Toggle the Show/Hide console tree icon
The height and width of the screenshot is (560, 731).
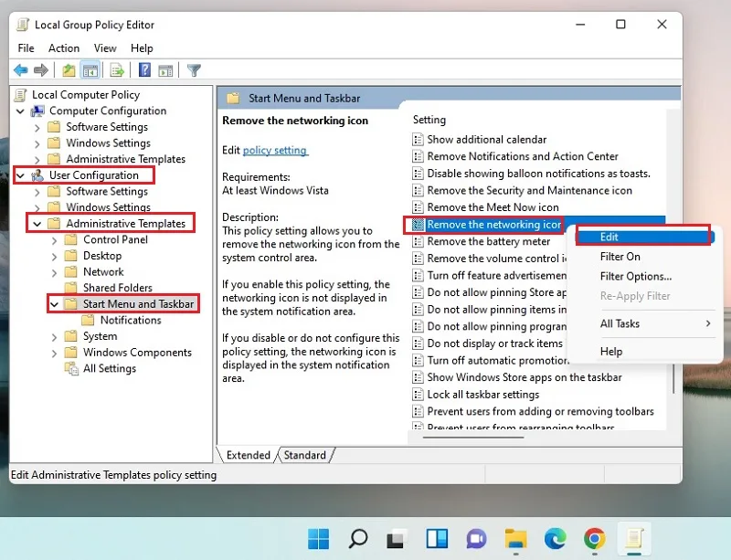90,70
